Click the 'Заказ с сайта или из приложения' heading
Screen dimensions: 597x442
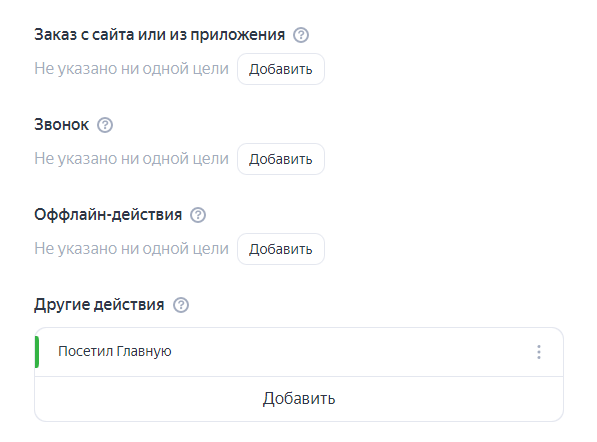point(160,35)
